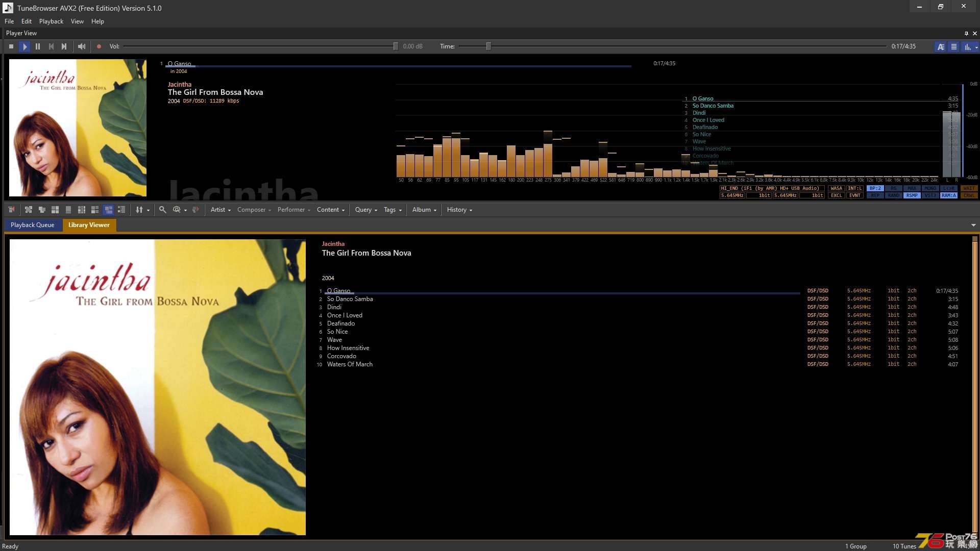This screenshot has height=551, width=980.
Task: Select the stacked covers view icon
Action: pos(42,210)
